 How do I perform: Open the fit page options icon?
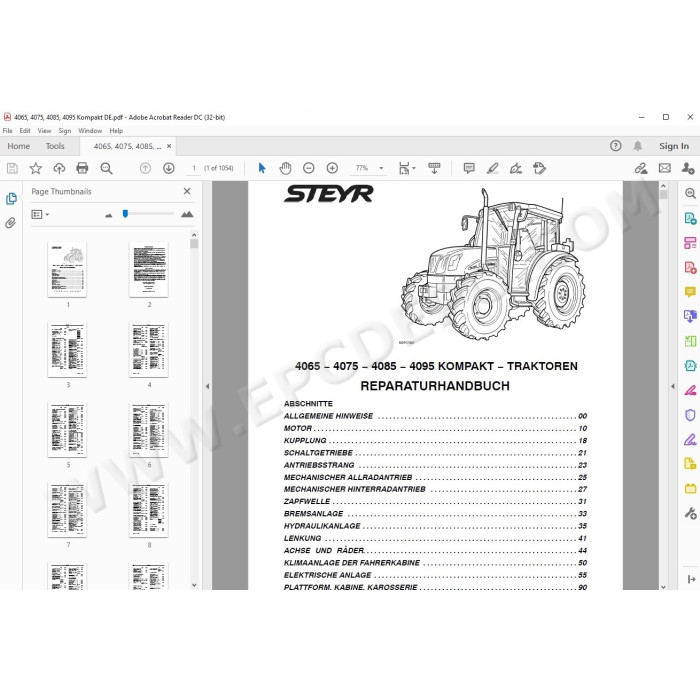(x=406, y=168)
